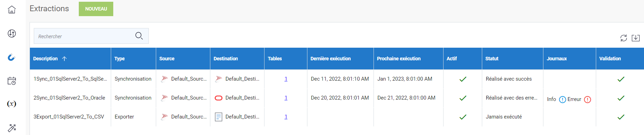Toggle Actif checkmark for 3Export_01SqlServer2_To_CSV row
The width and height of the screenshot is (644, 135).
point(463,117)
